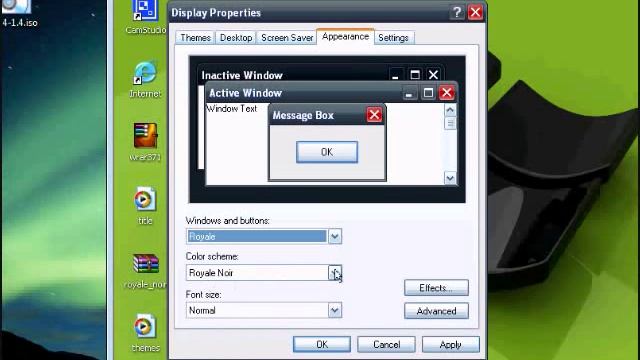Launch the Internet Explorer desktop icon
The height and width of the screenshot is (360, 640).
pyautogui.click(x=145, y=80)
